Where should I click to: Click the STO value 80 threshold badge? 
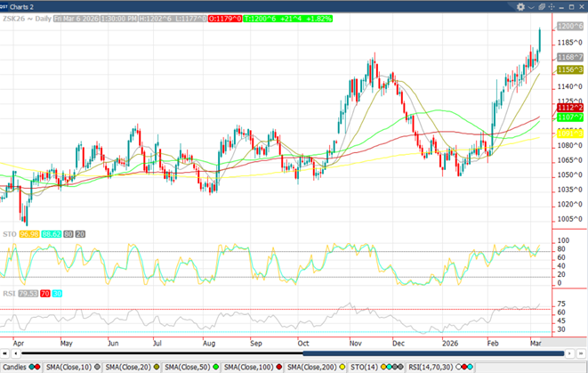(x=68, y=233)
